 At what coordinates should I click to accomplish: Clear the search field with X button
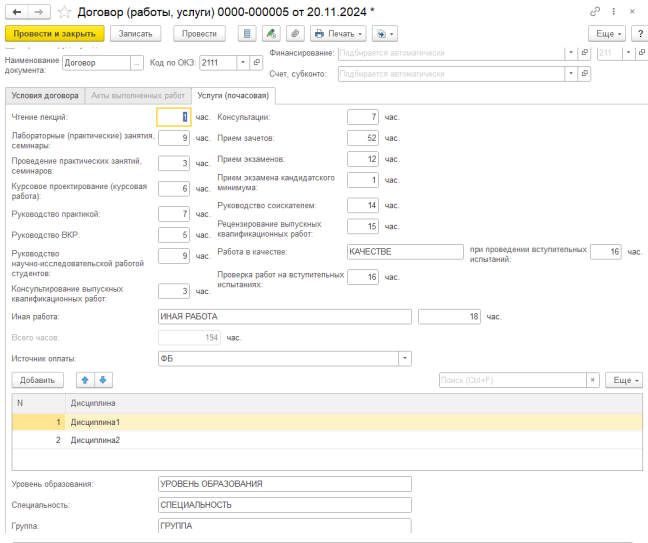pyautogui.click(x=592, y=380)
